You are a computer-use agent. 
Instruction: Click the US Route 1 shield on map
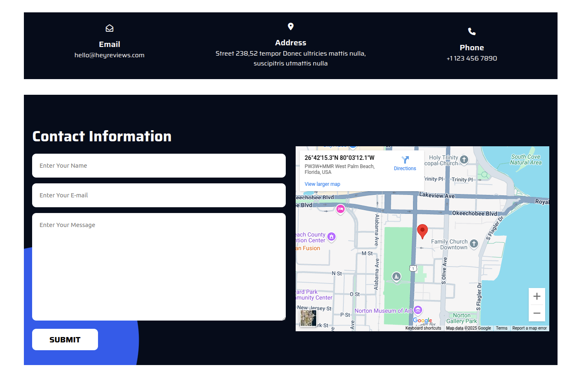coord(413,268)
